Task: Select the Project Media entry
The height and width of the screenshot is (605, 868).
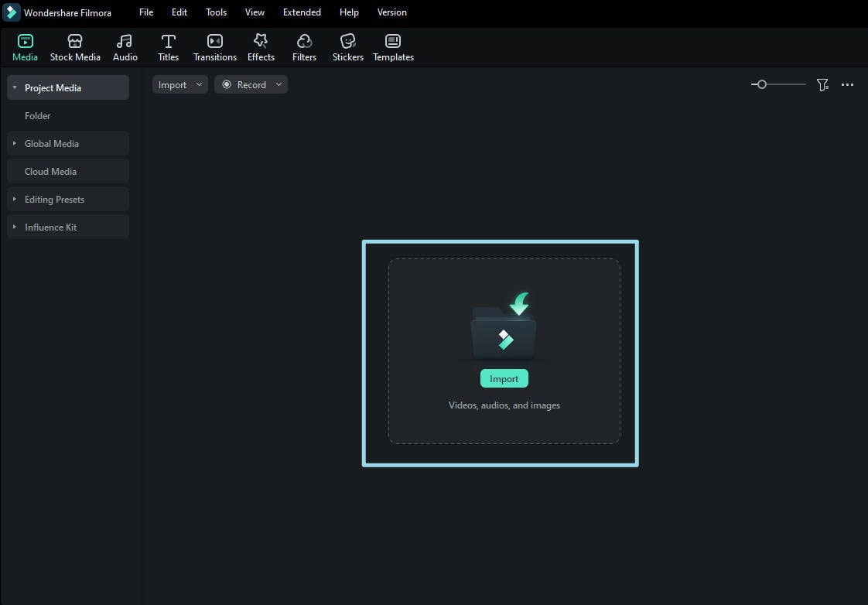Action: pyautogui.click(x=67, y=87)
